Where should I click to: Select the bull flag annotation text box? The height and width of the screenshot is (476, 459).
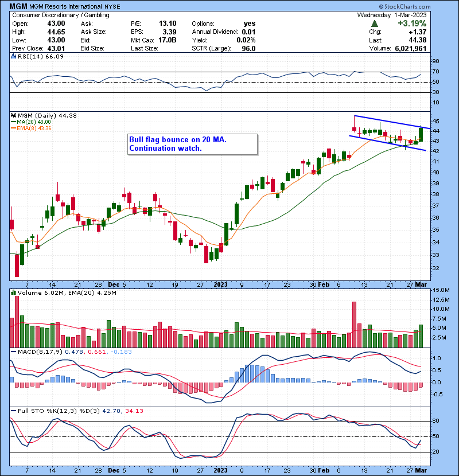point(192,144)
